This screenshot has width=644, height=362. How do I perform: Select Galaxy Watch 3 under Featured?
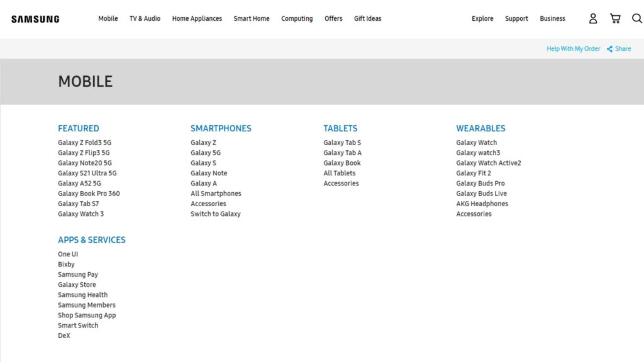tap(81, 214)
